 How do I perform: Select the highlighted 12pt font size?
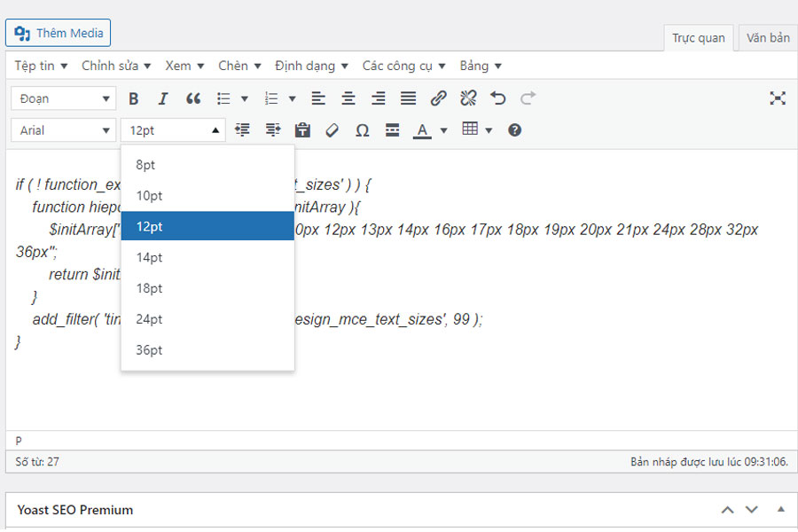(x=207, y=226)
